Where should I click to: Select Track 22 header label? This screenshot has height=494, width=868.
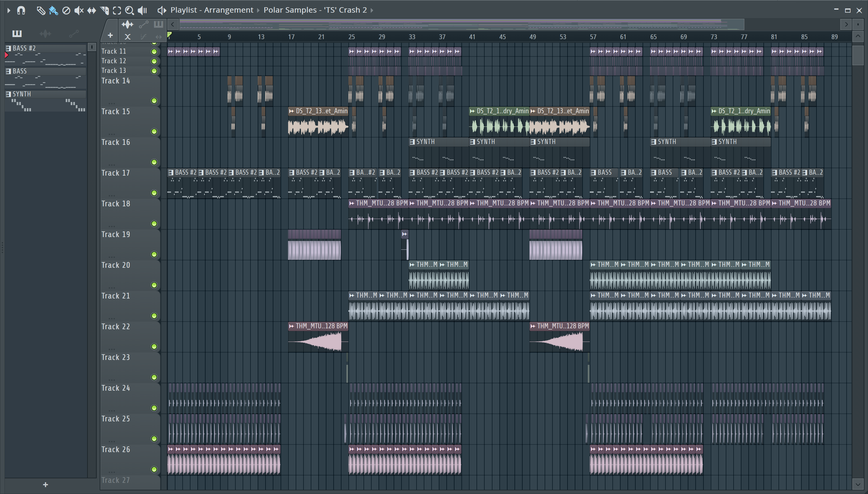(x=115, y=327)
